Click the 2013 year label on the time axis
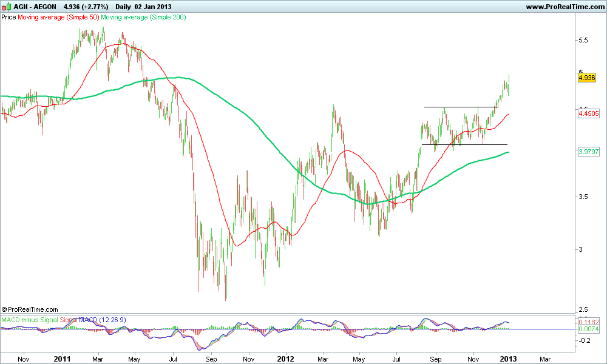This screenshot has width=607, height=364. coord(508,359)
